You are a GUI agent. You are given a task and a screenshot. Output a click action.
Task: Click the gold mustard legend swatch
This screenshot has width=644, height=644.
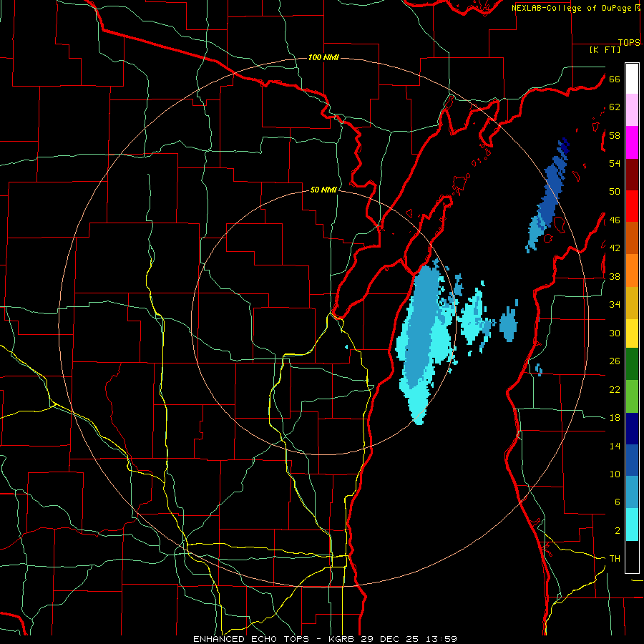[632, 303]
